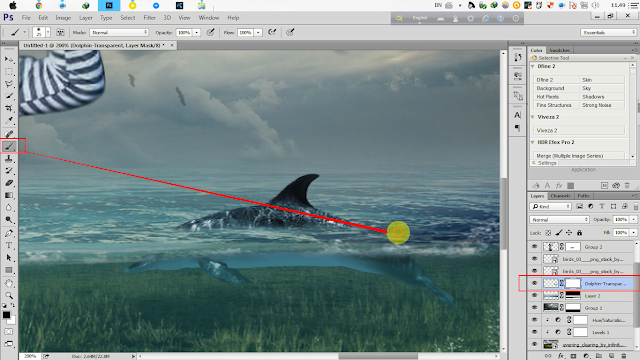Hide the Layer 2 layer
The image size is (640, 360).
tap(534, 296)
